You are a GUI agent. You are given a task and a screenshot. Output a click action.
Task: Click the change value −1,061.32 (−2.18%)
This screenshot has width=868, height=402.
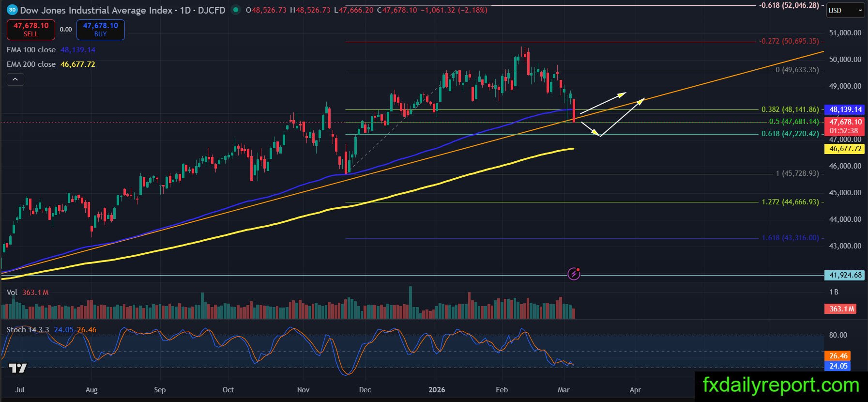tap(454, 10)
